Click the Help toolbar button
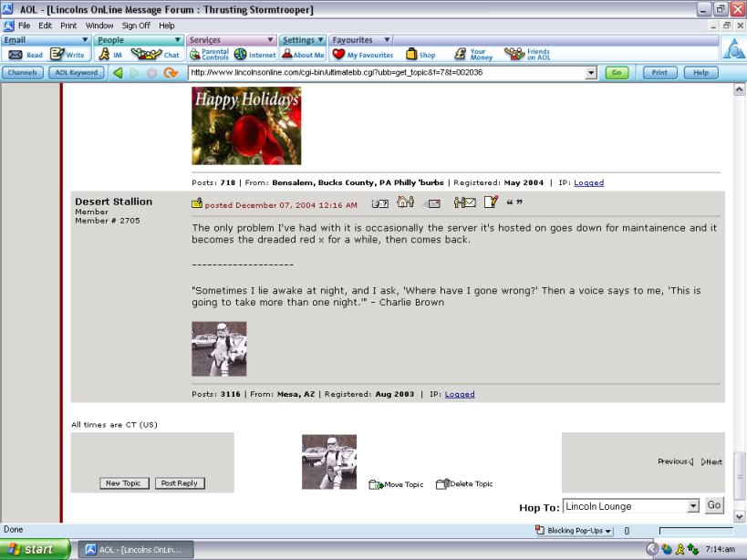Viewport: 747px width, 560px height. point(700,73)
